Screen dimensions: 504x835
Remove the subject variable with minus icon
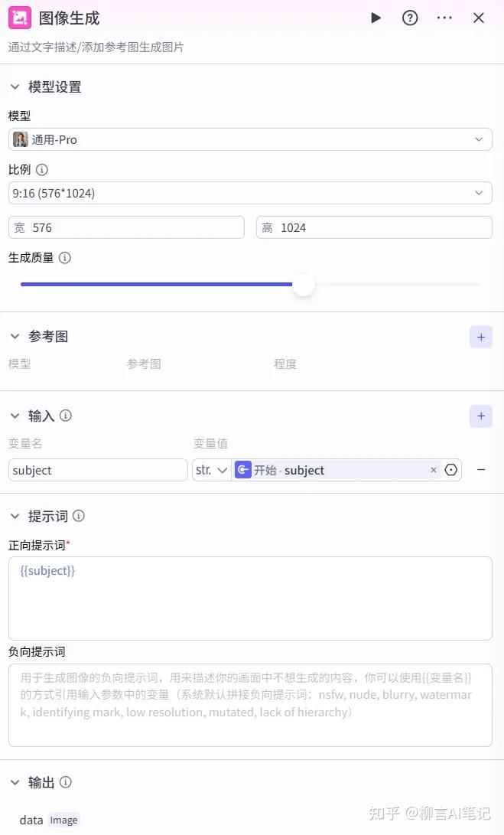tap(481, 470)
